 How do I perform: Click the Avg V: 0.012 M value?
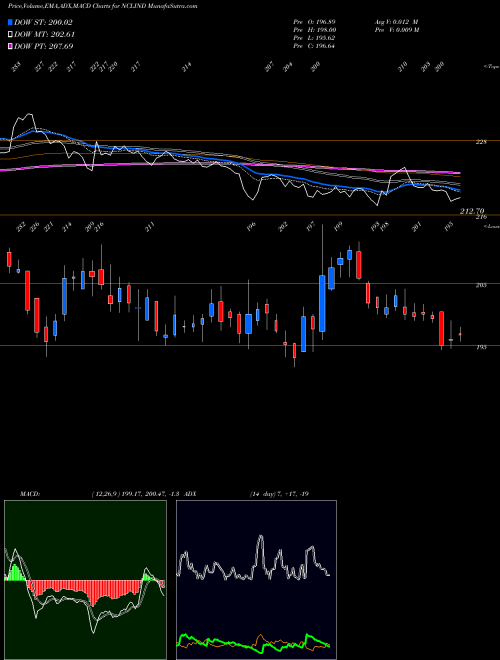click(396, 21)
